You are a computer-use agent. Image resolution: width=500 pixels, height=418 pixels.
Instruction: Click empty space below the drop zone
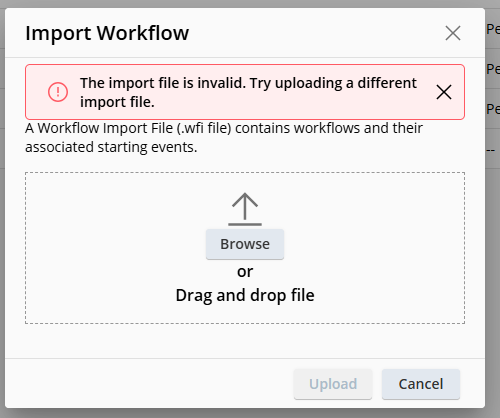[245, 341]
